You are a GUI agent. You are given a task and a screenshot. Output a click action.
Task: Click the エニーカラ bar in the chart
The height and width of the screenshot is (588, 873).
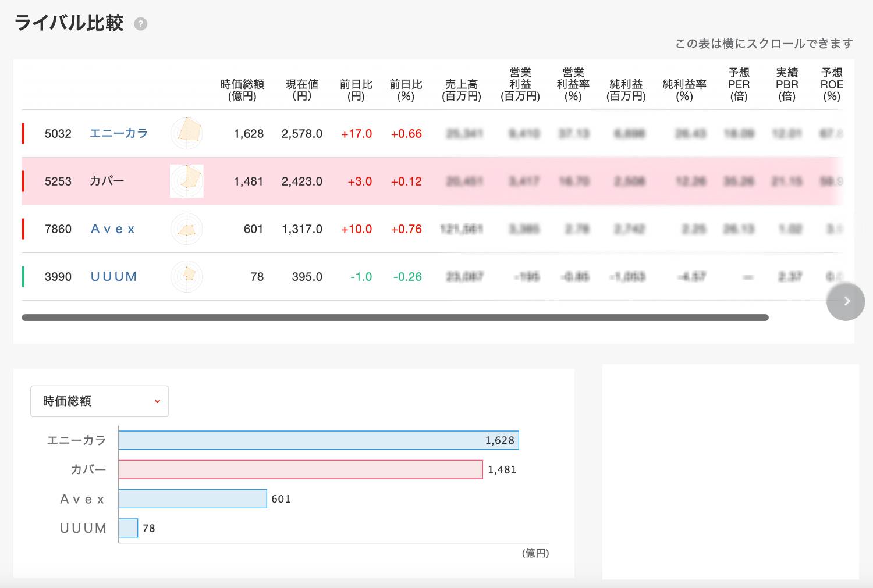tap(318, 440)
